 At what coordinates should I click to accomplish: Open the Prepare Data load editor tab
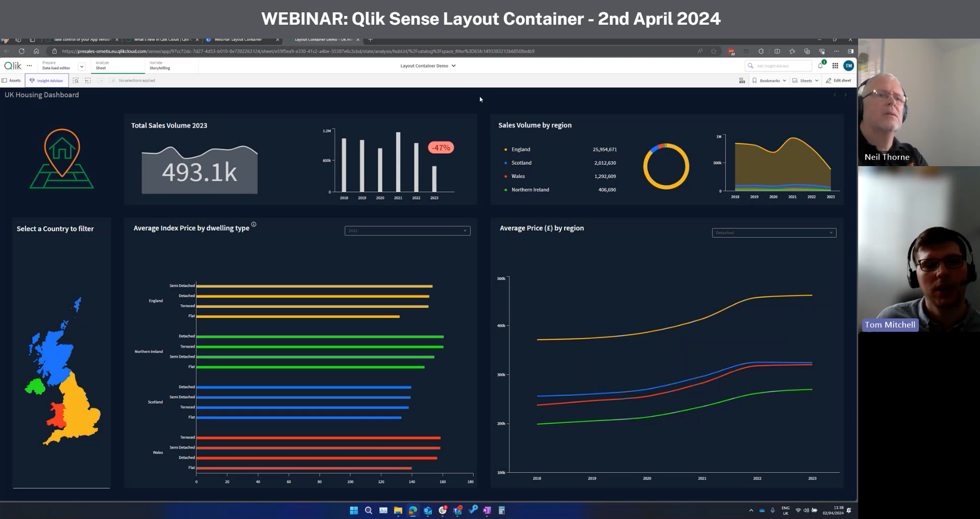56,66
